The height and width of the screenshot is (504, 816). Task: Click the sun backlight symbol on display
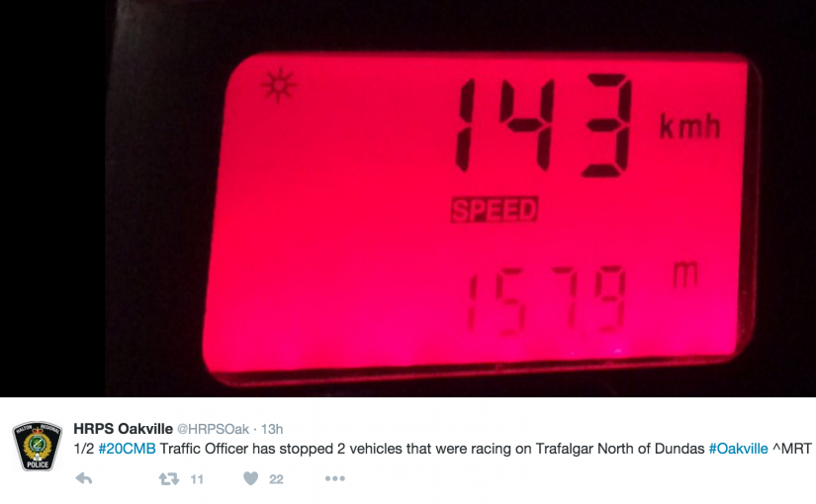click(x=278, y=85)
